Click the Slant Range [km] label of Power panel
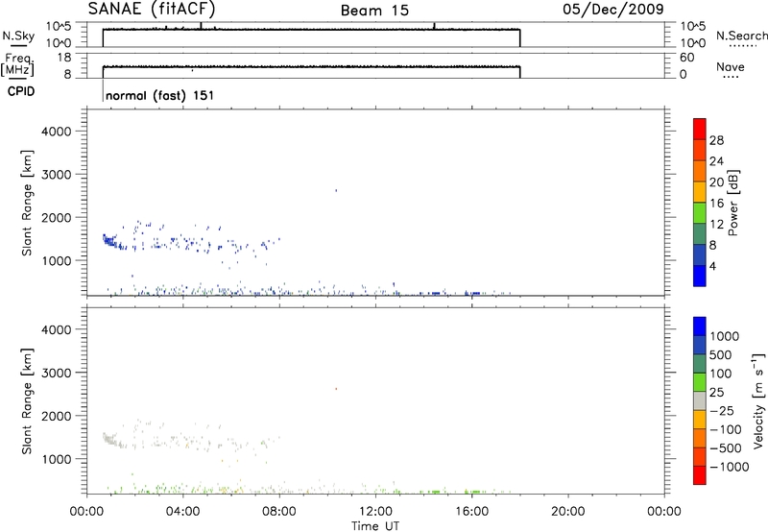This screenshot has width=768, height=532. pyautogui.click(x=27, y=203)
